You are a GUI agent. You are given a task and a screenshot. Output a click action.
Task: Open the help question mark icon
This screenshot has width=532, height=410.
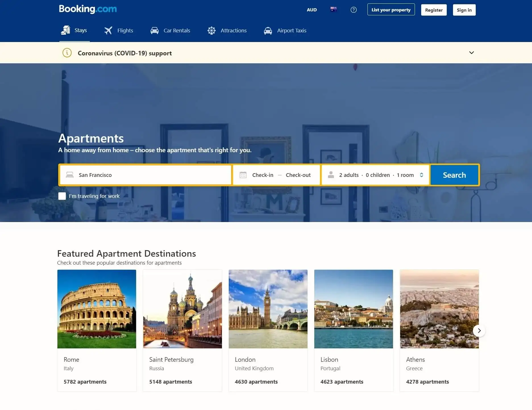(x=353, y=10)
